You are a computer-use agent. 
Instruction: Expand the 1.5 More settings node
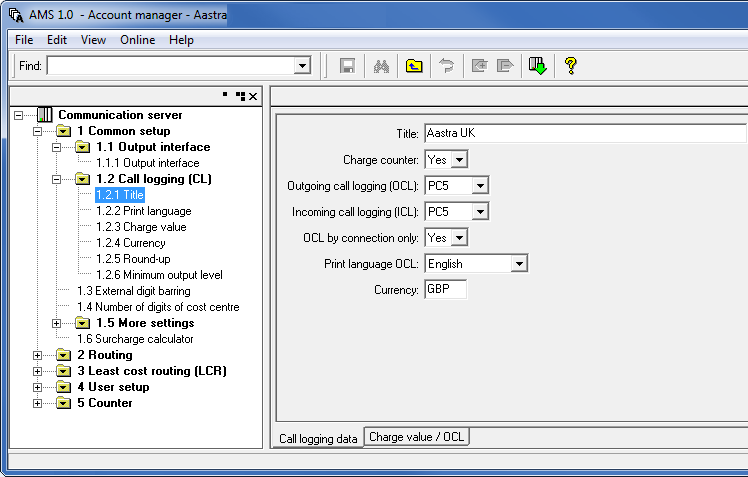click(x=57, y=323)
